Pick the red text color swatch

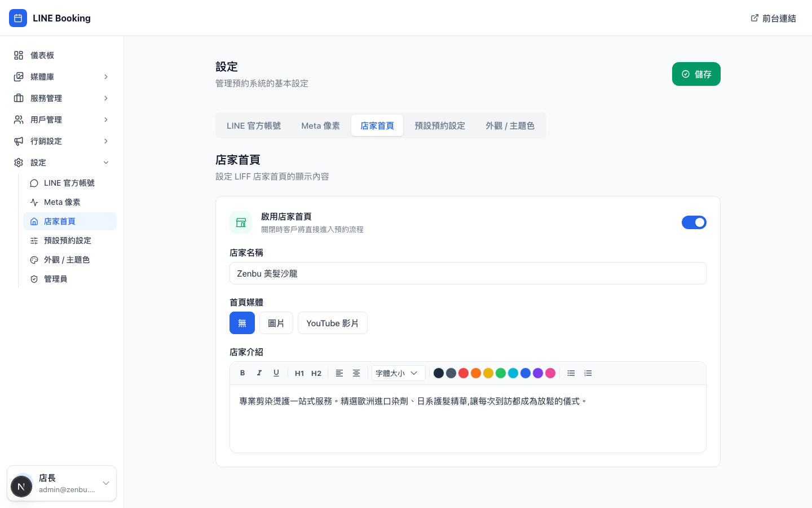pyautogui.click(x=464, y=373)
